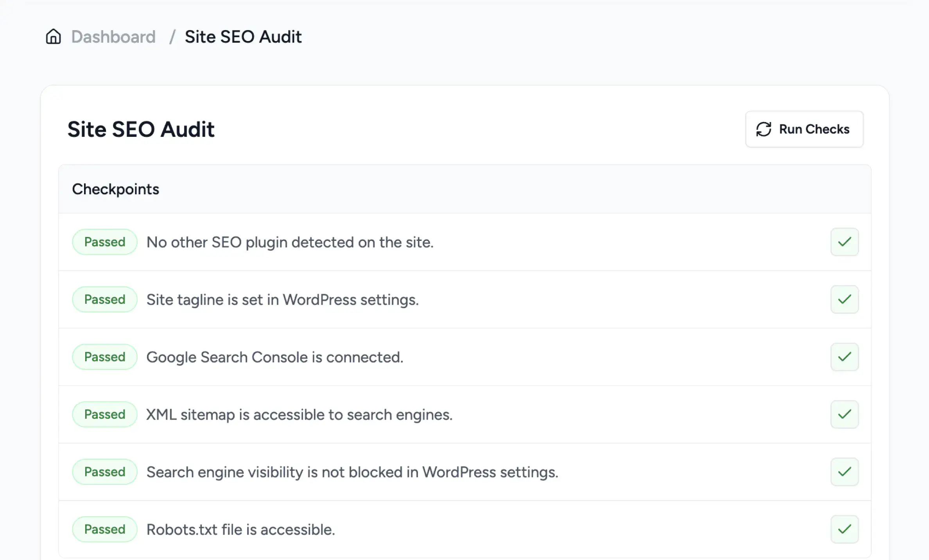Click the home icon in breadcrumb

(53, 37)
